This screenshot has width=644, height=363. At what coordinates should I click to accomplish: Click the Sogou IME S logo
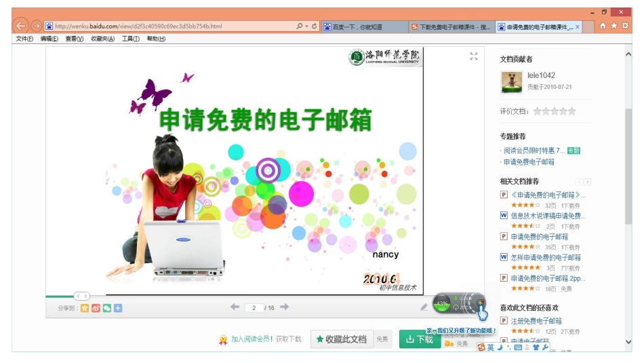click(x=482, y=348)
